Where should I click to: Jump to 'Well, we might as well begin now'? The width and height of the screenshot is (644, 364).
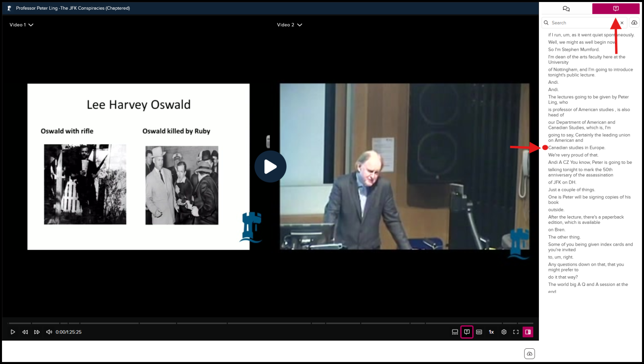pyautogui.click(x=582, y=42)
